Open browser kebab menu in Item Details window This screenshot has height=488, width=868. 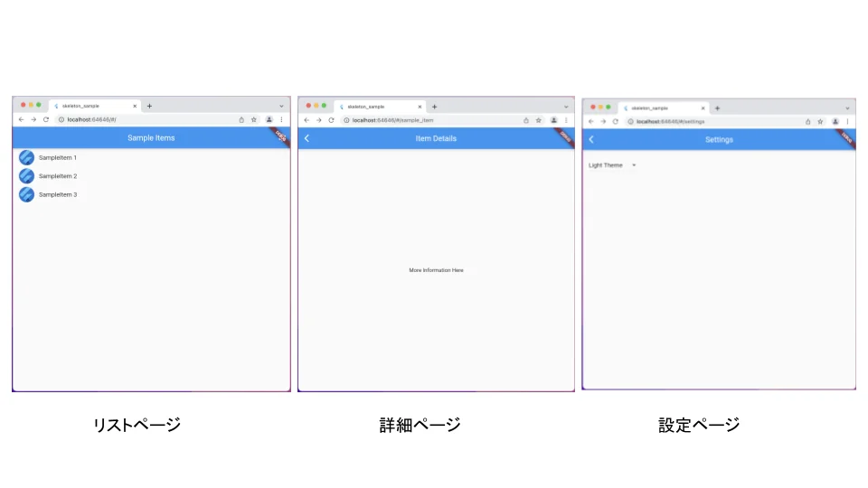tap(567, 120)
